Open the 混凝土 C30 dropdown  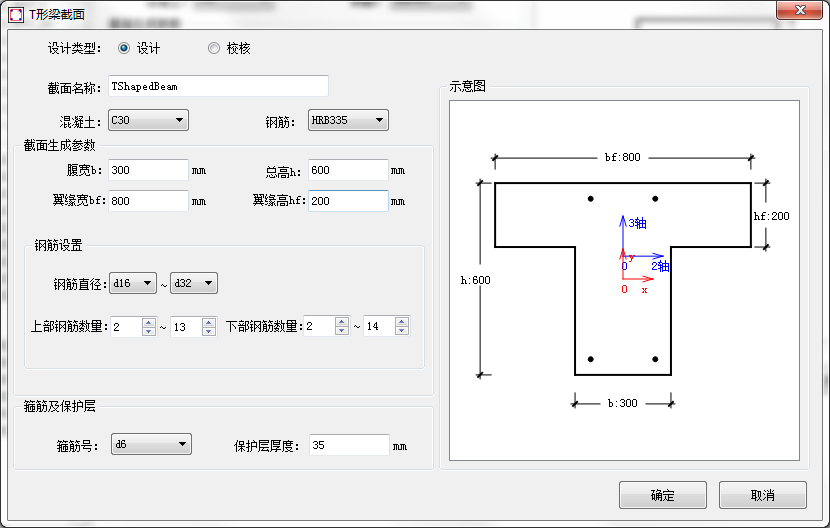point(148,121)
